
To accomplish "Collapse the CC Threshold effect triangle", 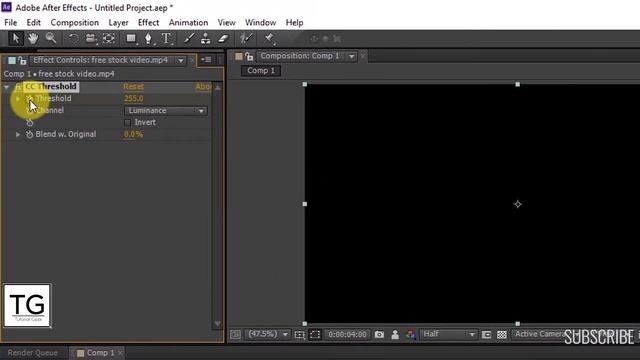I will (7, 87).
